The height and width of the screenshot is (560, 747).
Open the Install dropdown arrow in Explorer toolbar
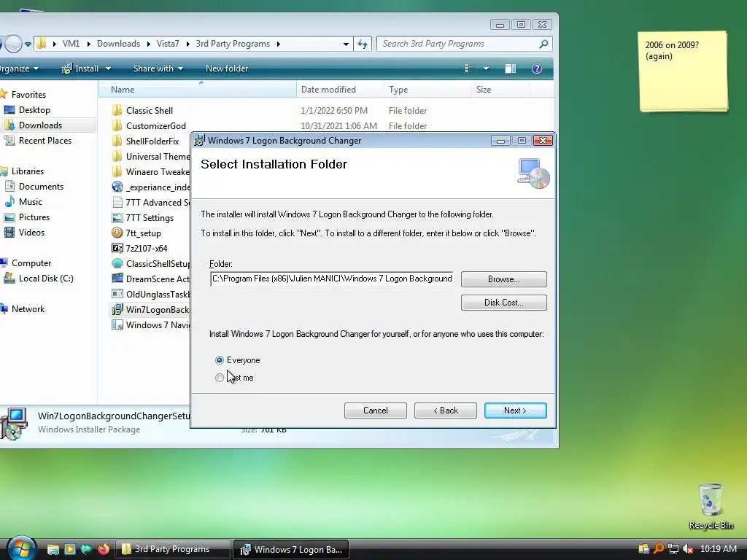point(108,69)
